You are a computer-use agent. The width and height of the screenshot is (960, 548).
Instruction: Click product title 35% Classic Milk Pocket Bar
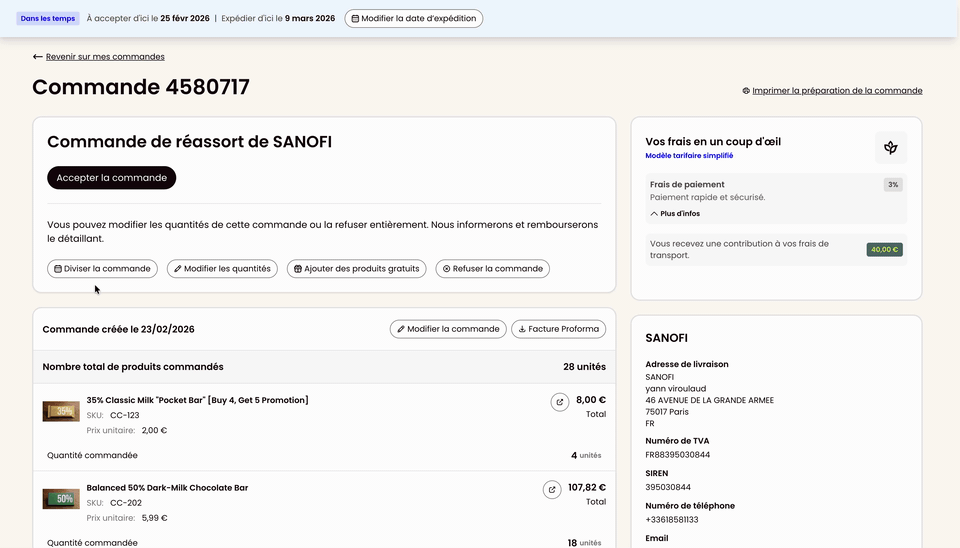(x=197, y=400)
